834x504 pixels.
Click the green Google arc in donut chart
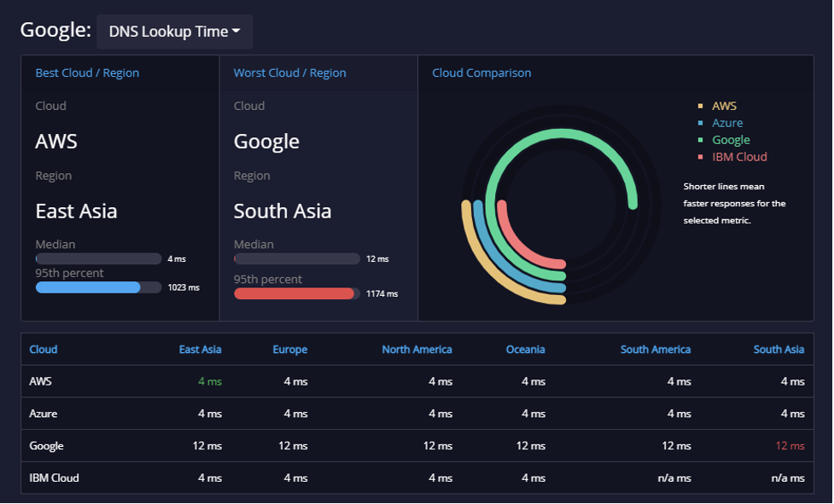pos(562,133)
